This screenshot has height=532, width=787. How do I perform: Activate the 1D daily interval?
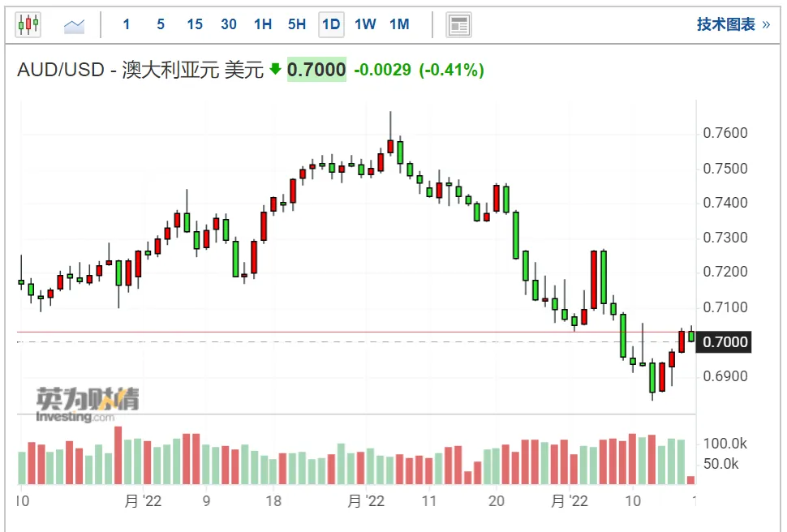(x=331, y=24)
